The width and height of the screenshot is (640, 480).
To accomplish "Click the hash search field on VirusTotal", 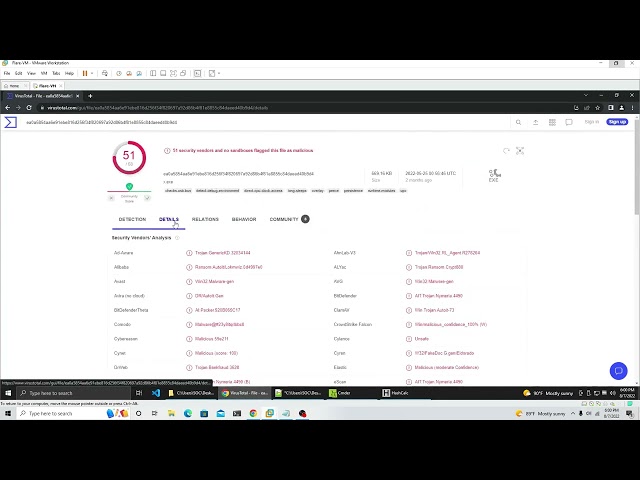I will pos(265,122).
